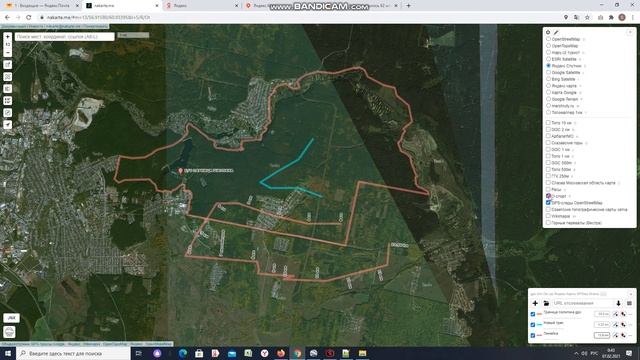Viewport: 640px width, 360px height.
Task: Toggle the O-sport overlay checkbox
Action: [x=548, y=196]
